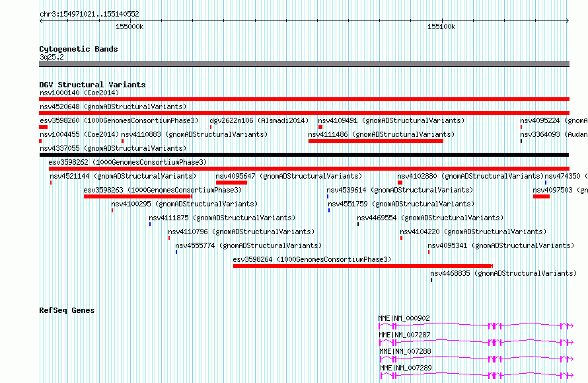Select the nsv4468835 gnomAD variant label

[x=503, y=273]
